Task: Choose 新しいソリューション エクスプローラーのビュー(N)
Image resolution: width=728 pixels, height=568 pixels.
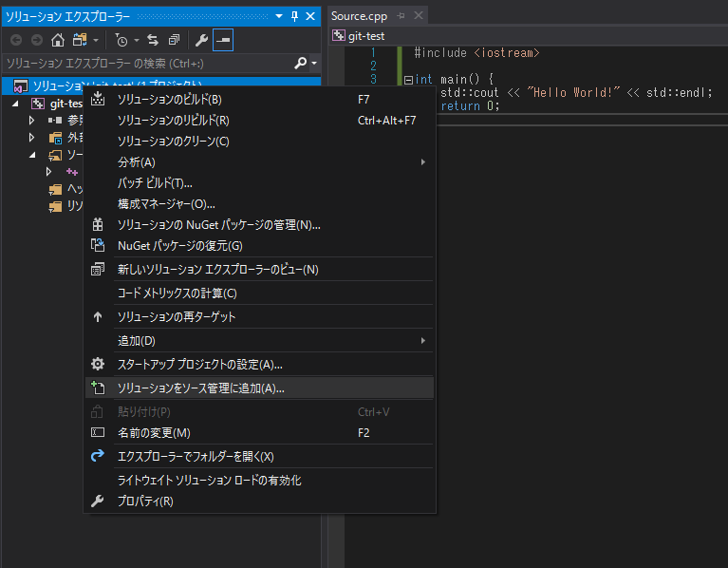Action: [x=259, y=270]
